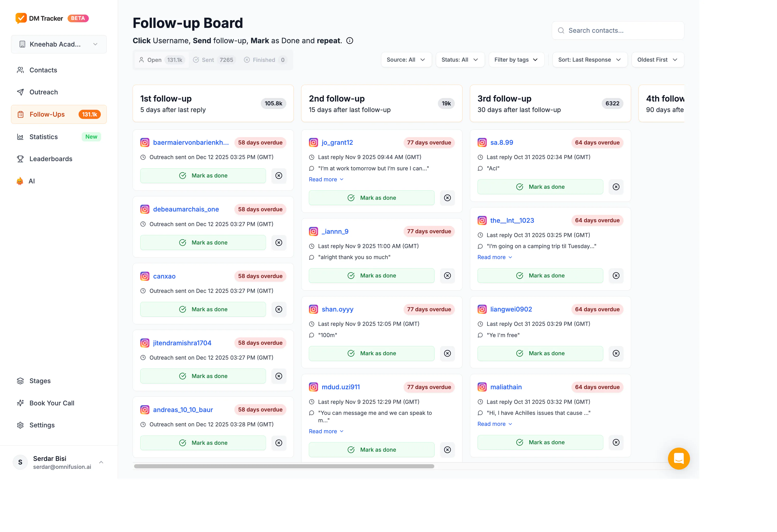
Task: Go to Contacts in the sidebar
Action: pyautogui.click(x=59, y=70)
